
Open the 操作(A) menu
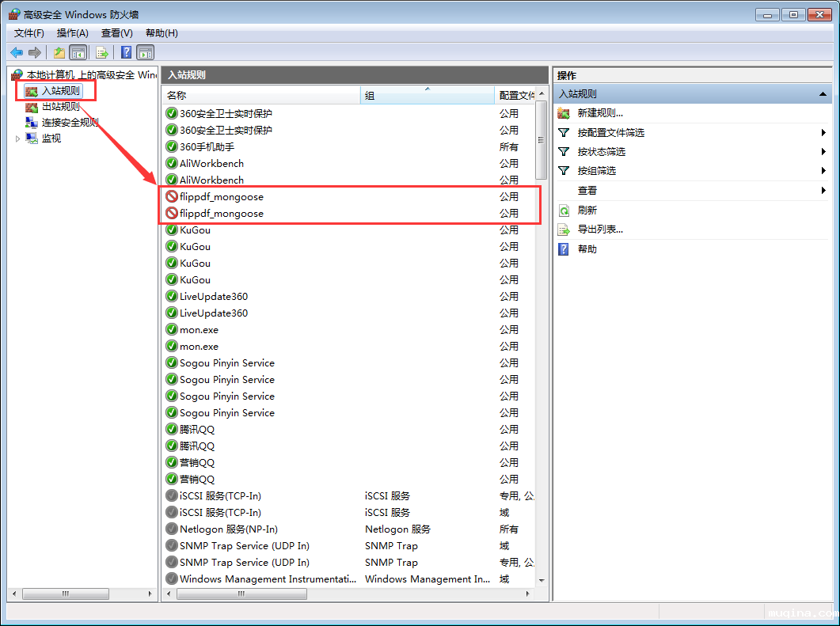[72, 32]
